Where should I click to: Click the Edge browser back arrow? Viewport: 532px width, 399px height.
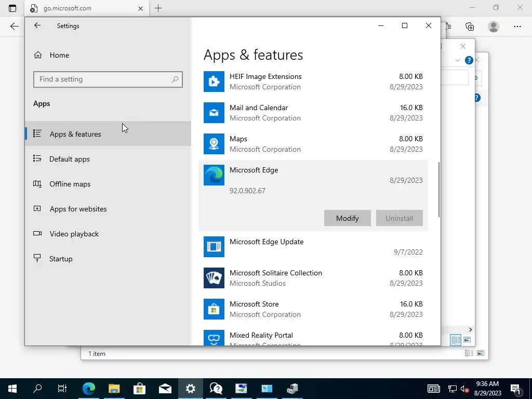[x=14, y=26]
